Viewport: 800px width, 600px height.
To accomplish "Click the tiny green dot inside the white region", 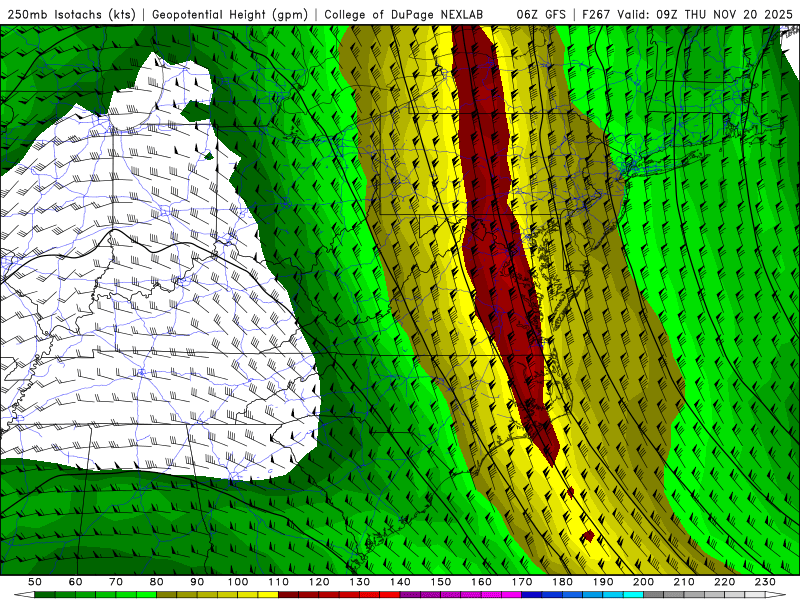I will tap(208, 156).
